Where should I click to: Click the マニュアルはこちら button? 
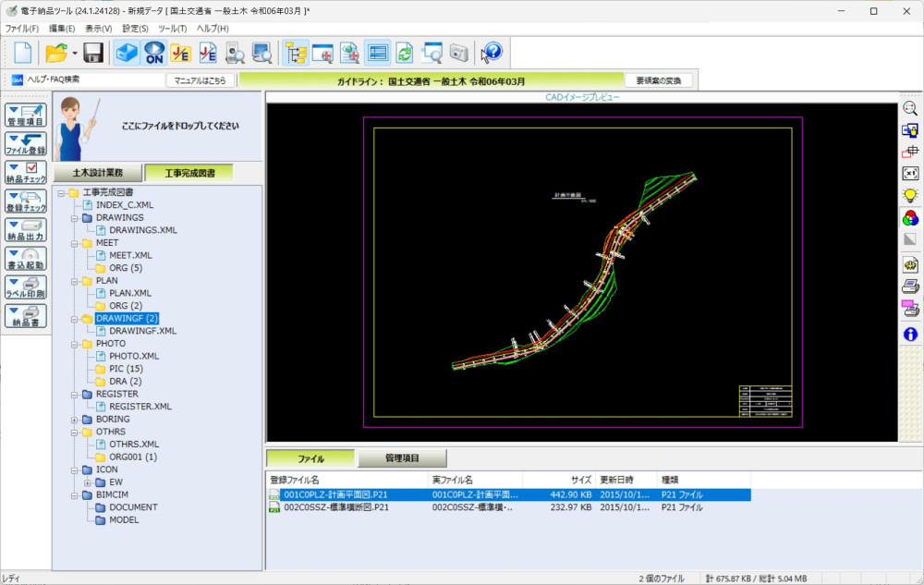click(200, 80)
